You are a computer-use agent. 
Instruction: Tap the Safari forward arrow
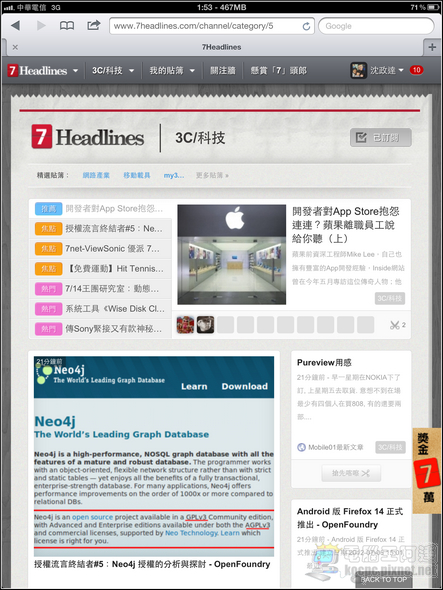[x=41, y=26]
